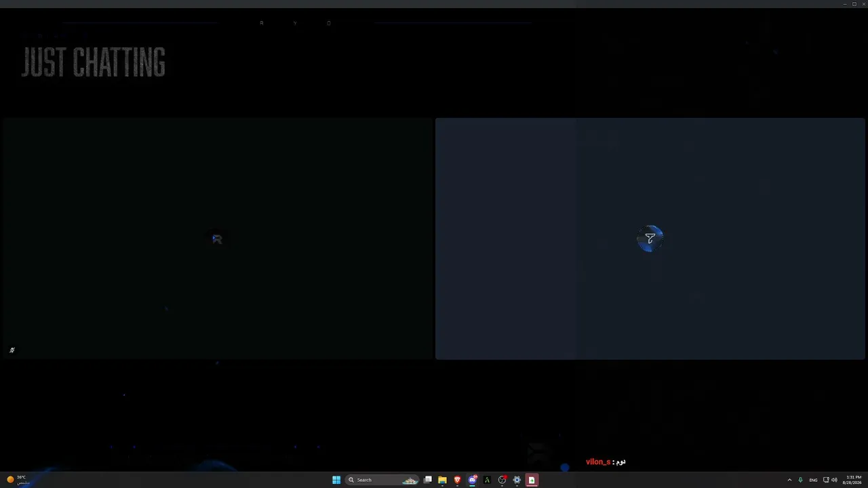Viewport: 868px width, 488px height.
Task: Click the taskbar Search box
Action: pos(382,480)
